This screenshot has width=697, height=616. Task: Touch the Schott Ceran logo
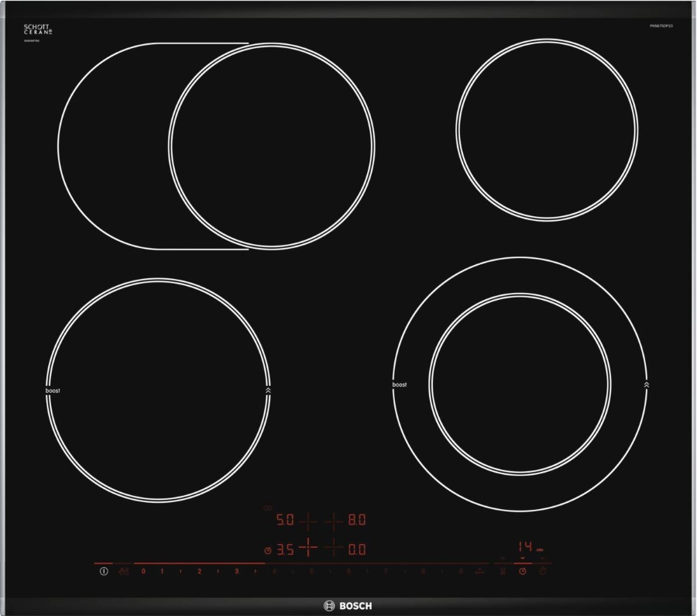point(38,29)
